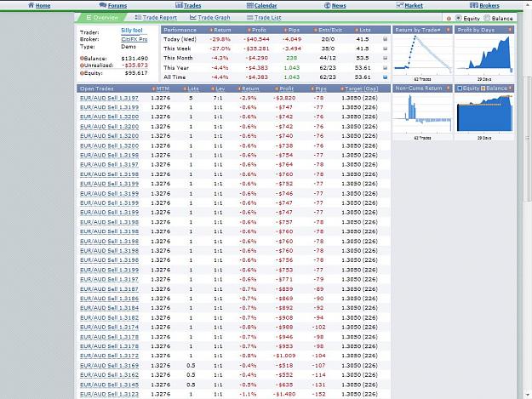This screenshot has width=532, height=399.
Task: Click sort icon beside Entr/Exit column
Action: [x=316, y=30]
